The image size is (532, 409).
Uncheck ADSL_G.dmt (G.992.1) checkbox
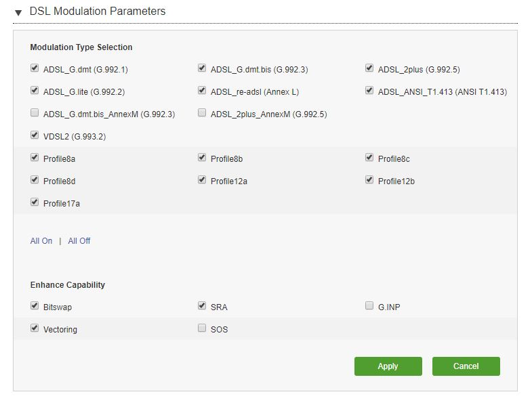pyautogui.click(x=35, y=68)
